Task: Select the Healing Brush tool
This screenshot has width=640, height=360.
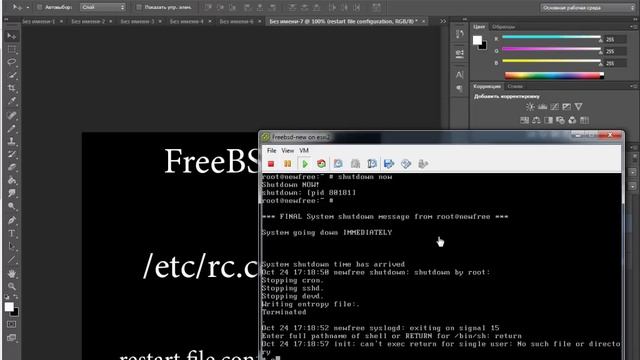Action: tap(11, 116)
